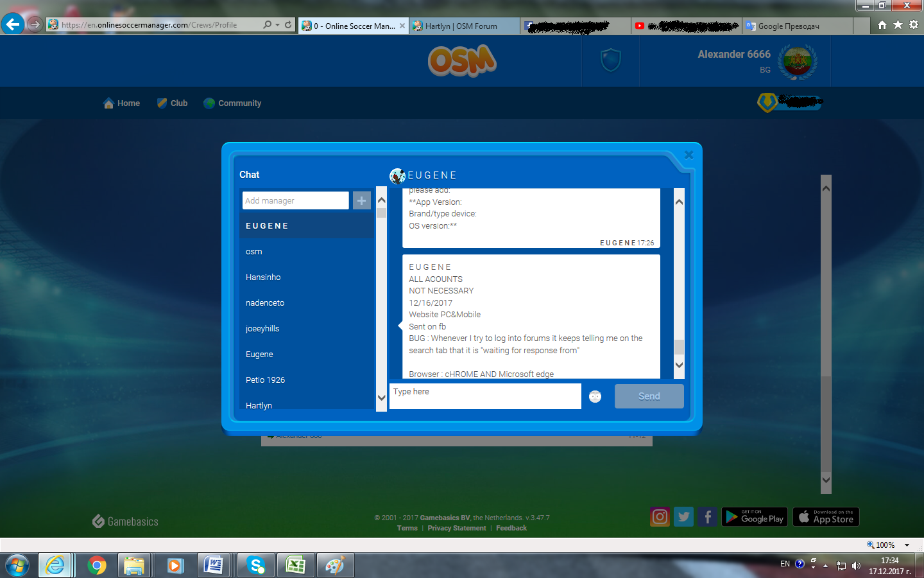Click page scrollbar up arrow
The width and height of the screenshot is (924, 578).
826,189
